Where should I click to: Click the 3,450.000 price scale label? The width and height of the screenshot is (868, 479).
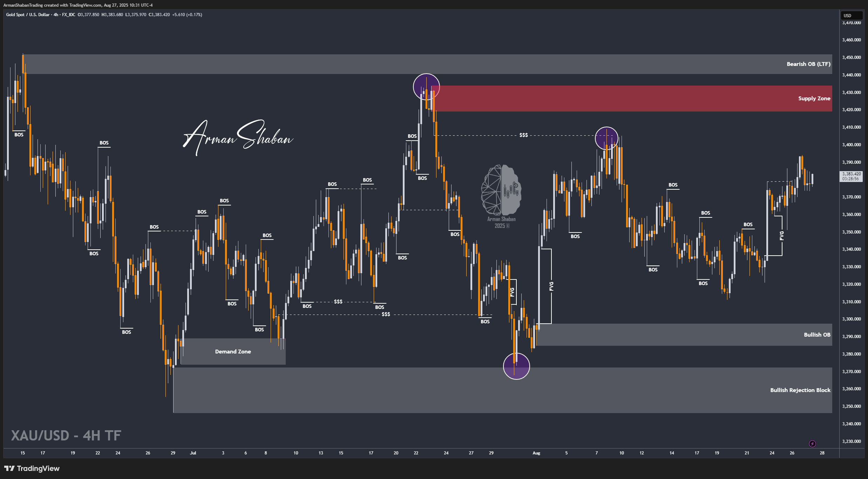point(852,58)
